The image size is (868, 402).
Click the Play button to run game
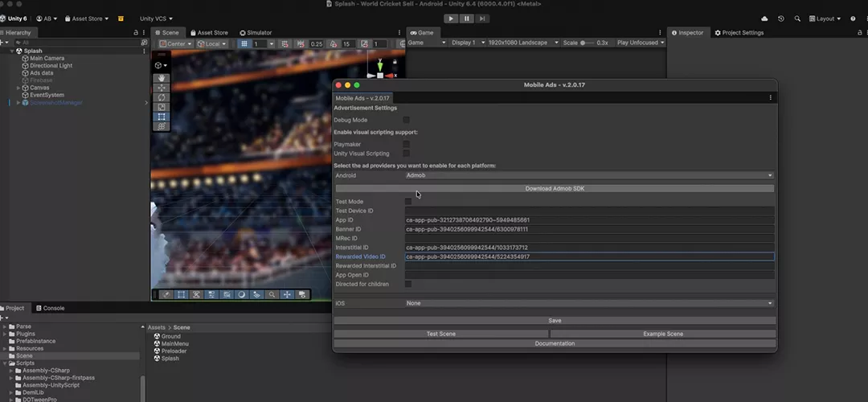[x=451, y=18]
